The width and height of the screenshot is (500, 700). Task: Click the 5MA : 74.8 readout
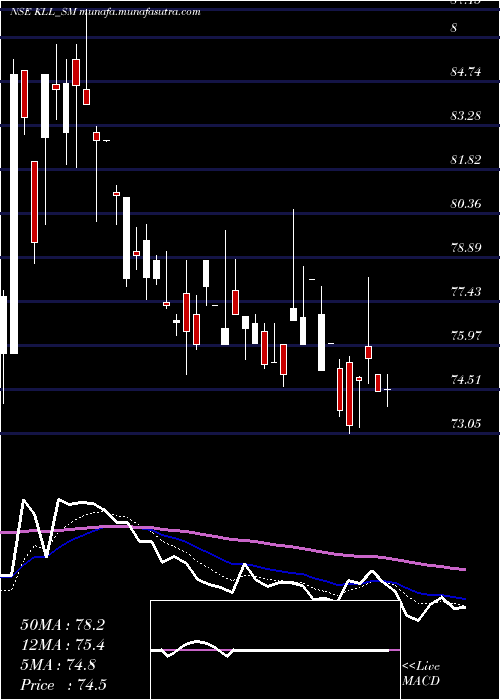(x=58, y=665)
